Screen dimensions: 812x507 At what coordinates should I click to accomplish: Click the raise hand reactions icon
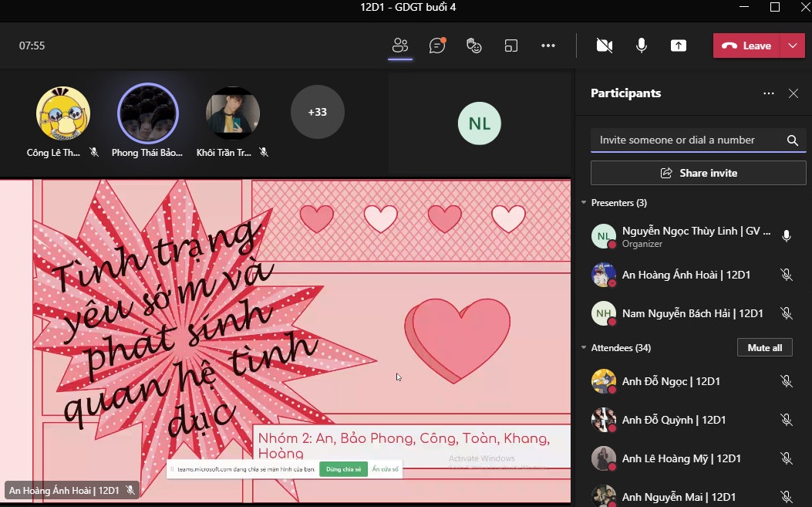pyautogui.click(x=474, y=46)
